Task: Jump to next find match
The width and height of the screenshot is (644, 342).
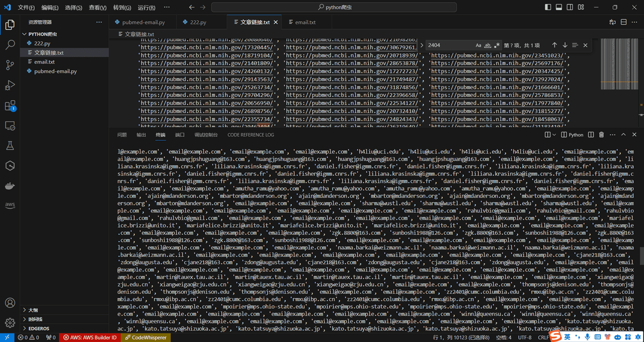Action: tap(565, 45)
